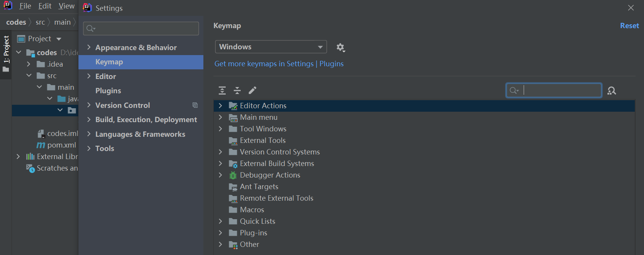
Task: Click the Collapse All icon in keymap toolbar
Action: click(x=237, y=91)
